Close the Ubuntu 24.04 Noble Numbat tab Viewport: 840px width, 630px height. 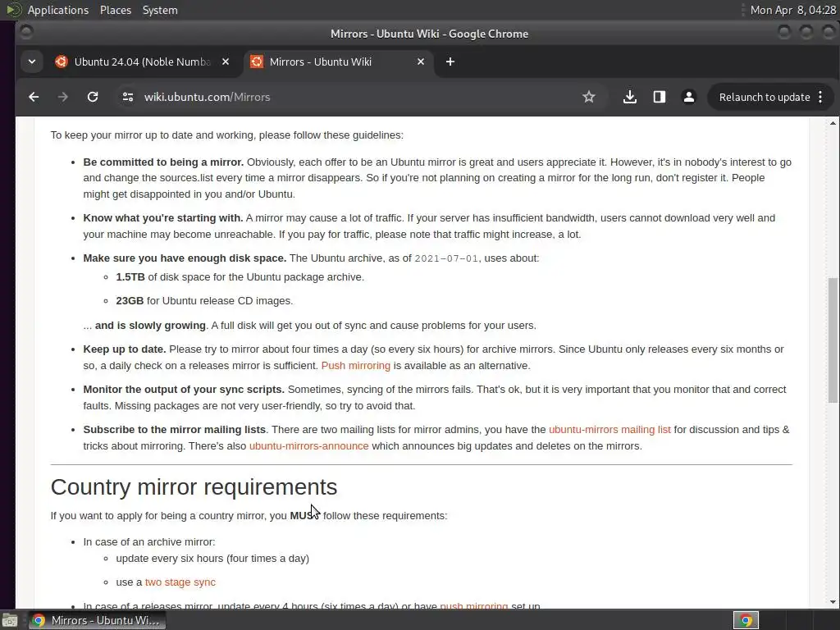(226, 62)
